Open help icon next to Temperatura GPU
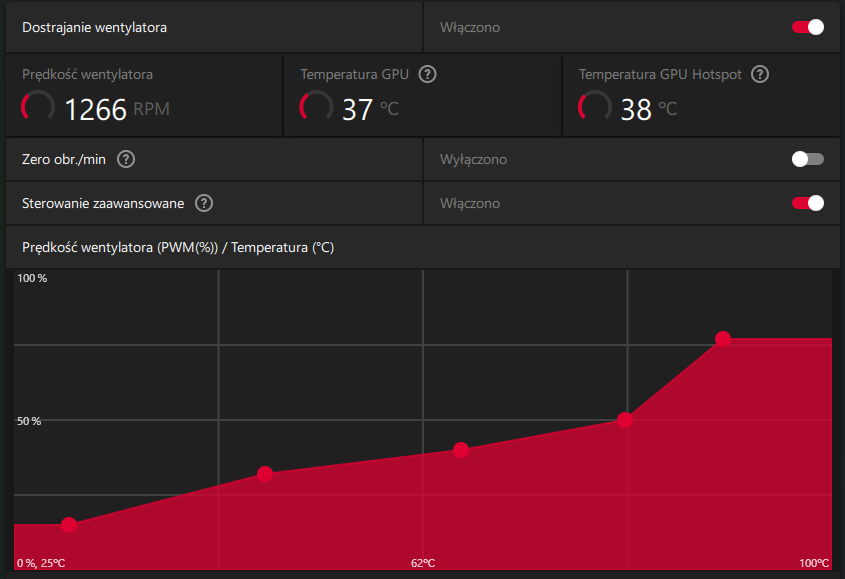 click(x=427, y=74)
